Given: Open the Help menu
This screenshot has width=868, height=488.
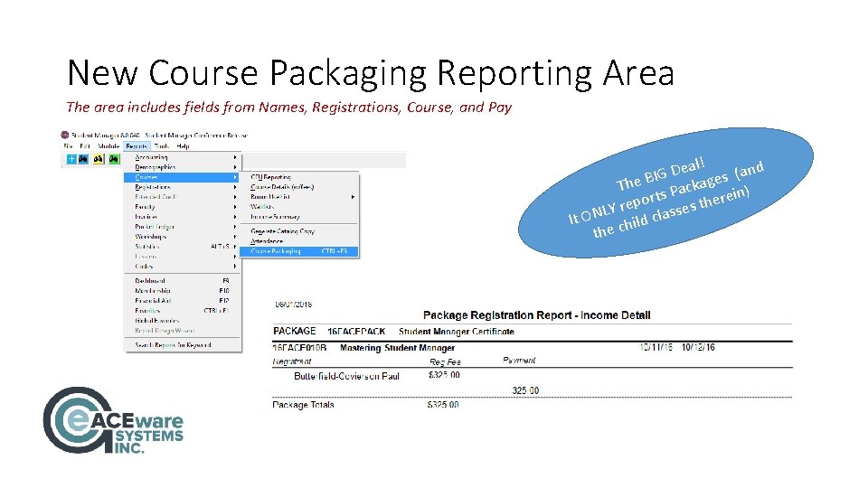Looking at the screenshot, I should pyautogui.click(x=183, y=146).
